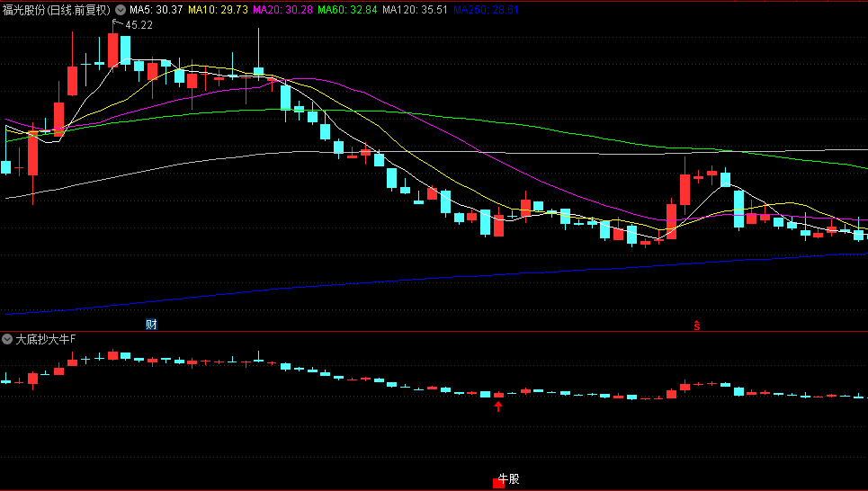Expand the main chart indicator dropdown arrow

(x=121, y=9)
